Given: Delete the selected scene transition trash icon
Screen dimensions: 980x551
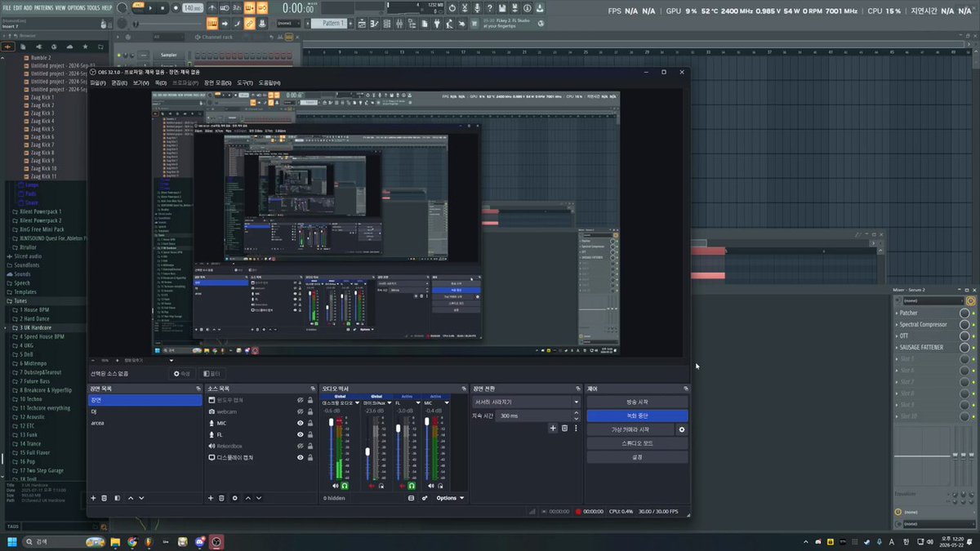Looking at the screenshot, I should click(564, 428).
